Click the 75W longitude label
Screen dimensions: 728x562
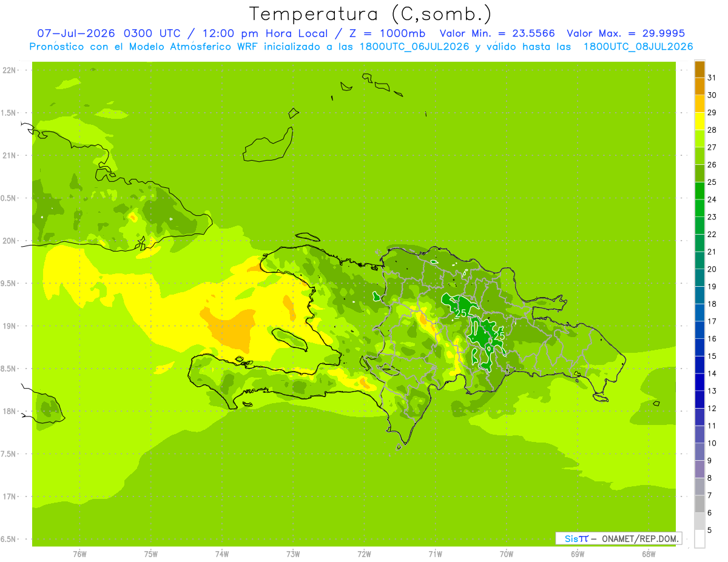pos(151,554)
